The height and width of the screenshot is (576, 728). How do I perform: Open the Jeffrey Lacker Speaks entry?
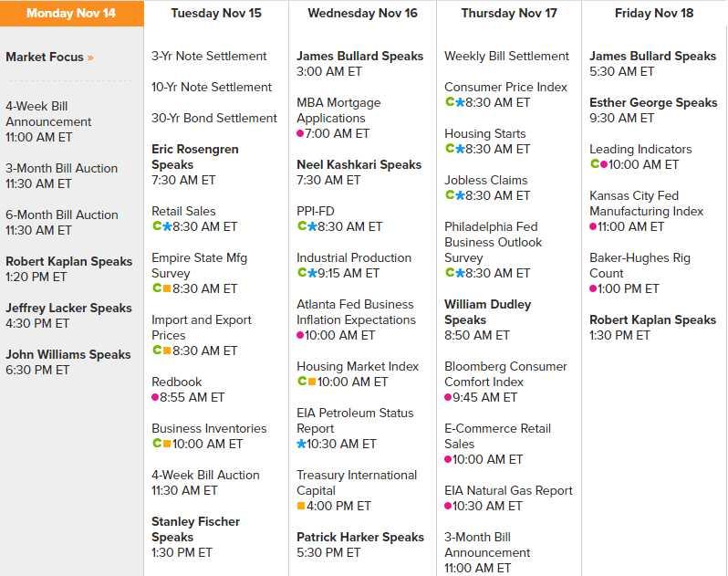pyautogui.click(x=68, y=308)
